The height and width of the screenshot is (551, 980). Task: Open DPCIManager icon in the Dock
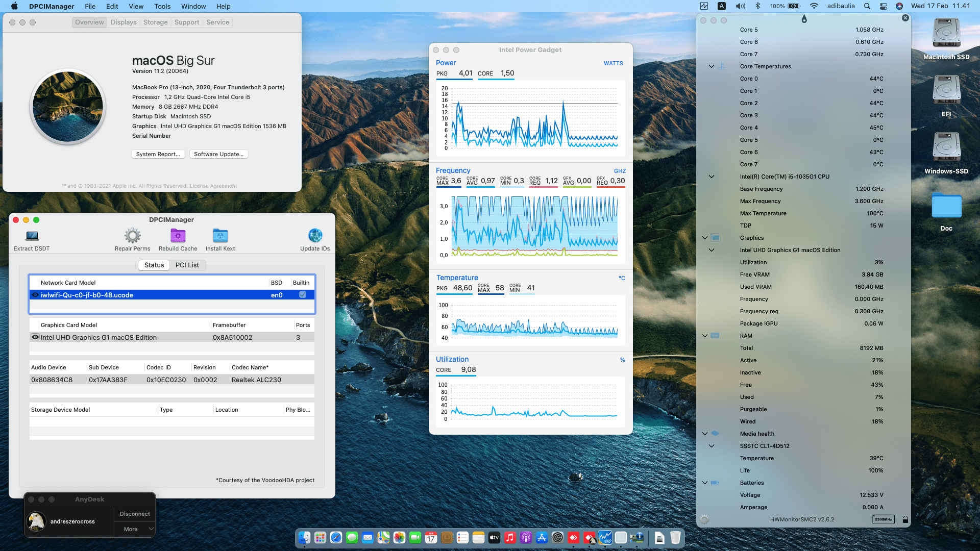(636, 537)
